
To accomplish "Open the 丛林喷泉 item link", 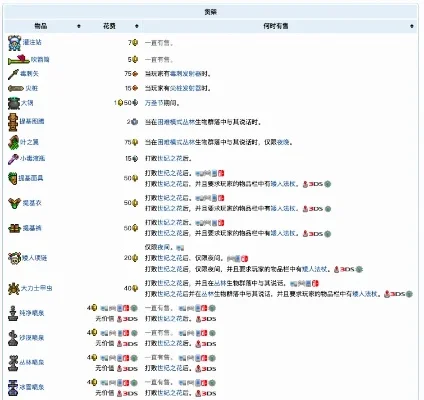I will (x=32, y=363).
